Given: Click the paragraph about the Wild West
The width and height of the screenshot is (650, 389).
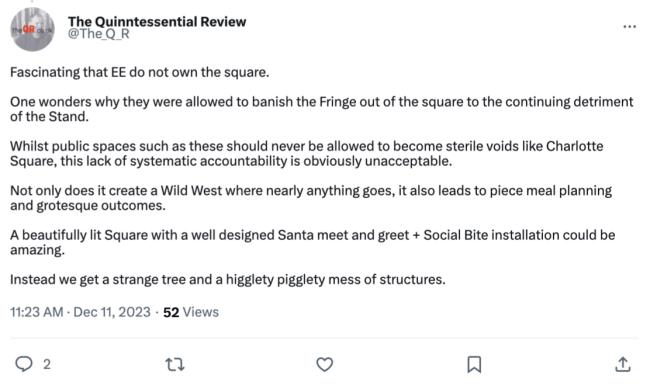Looking at the screenshot, I should pos(311,198).
